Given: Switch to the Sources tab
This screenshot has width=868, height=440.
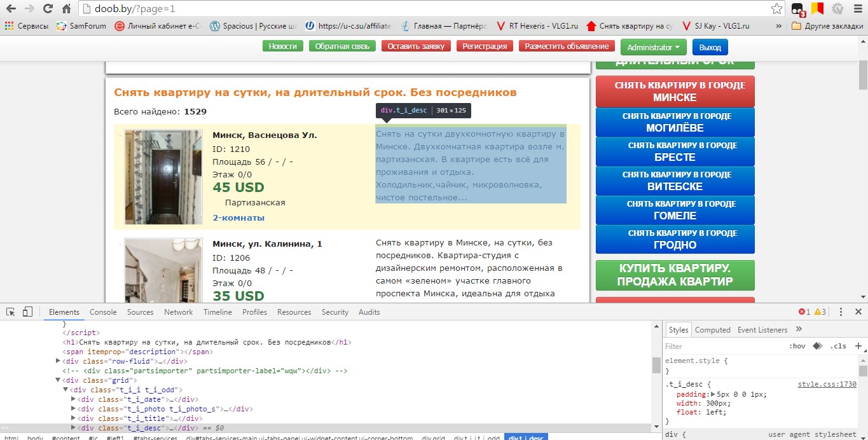Looking at the screenshot, I should pos(140,312).
